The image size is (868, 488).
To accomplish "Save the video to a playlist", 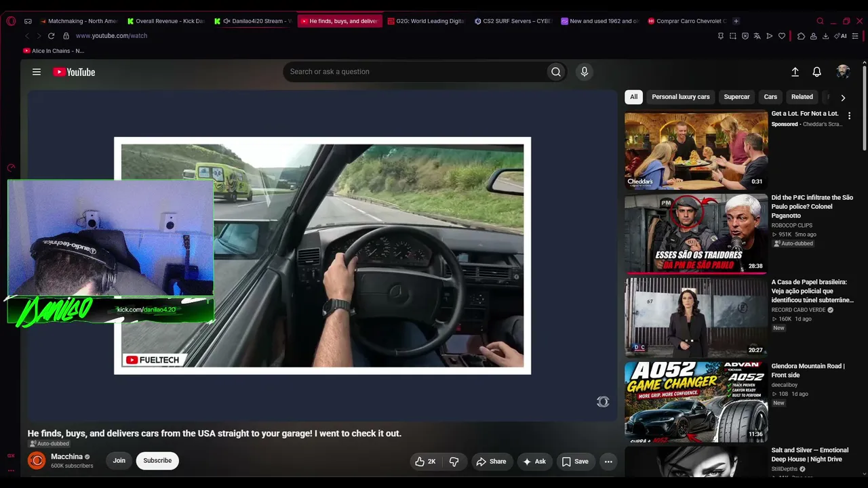I will click(x=575, y=462).
